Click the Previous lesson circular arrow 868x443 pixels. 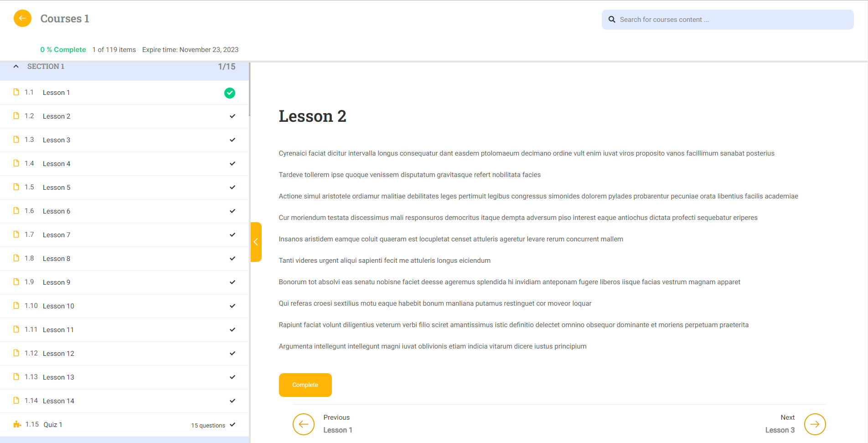(304, 424)
